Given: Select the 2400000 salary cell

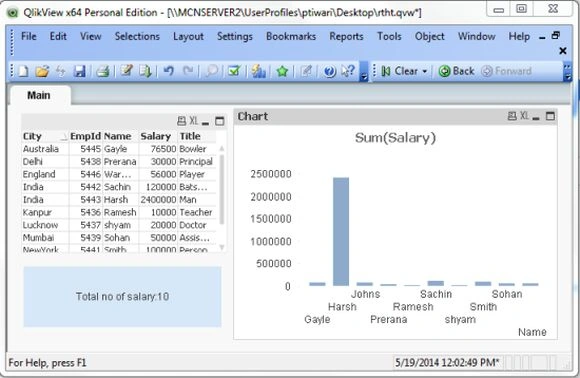Looking at the screenshot, I should pos(158,200).
